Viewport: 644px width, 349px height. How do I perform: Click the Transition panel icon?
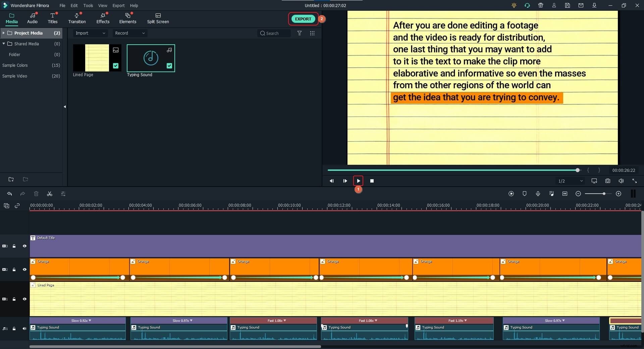point(76,18)
